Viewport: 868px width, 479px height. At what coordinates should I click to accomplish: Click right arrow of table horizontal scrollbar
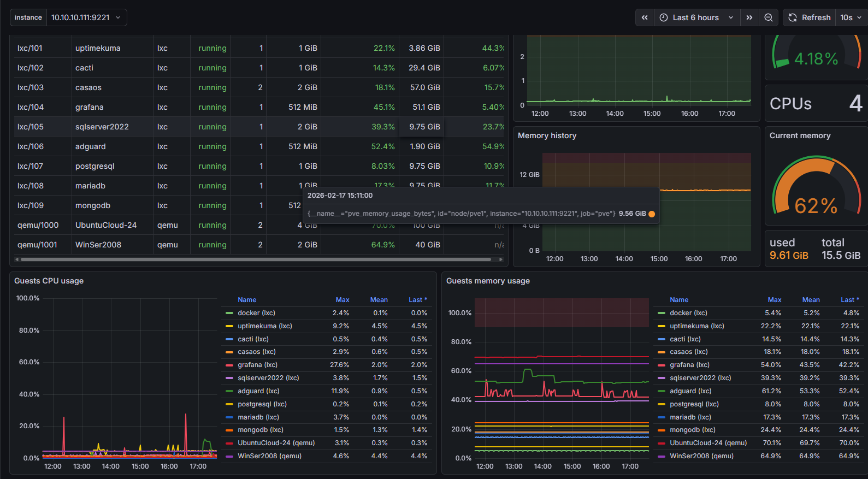tap(501, 259)
